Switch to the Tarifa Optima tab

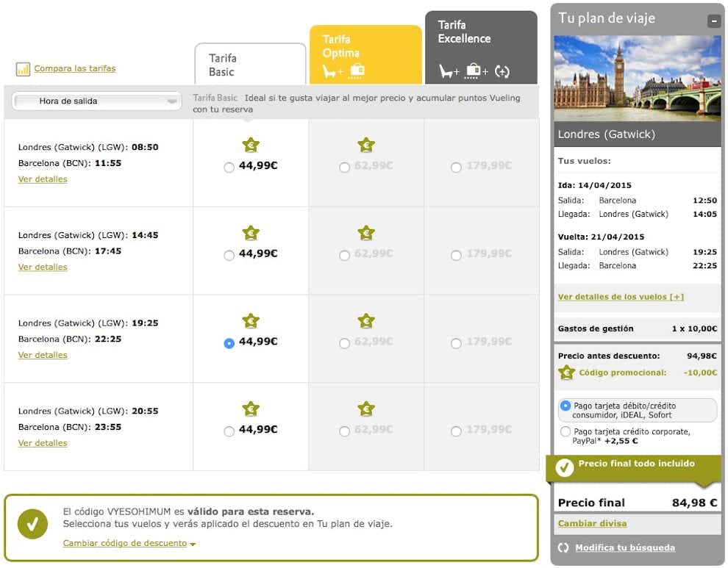[366, 55]
